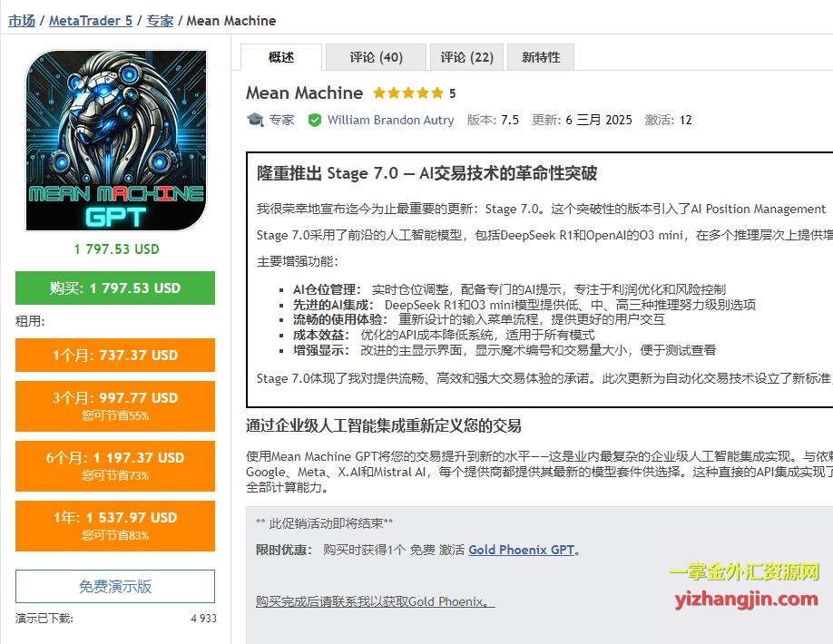Open the 专家 breadcrumb link
This screenshot has height=644, width=833.
coord(160,21)
